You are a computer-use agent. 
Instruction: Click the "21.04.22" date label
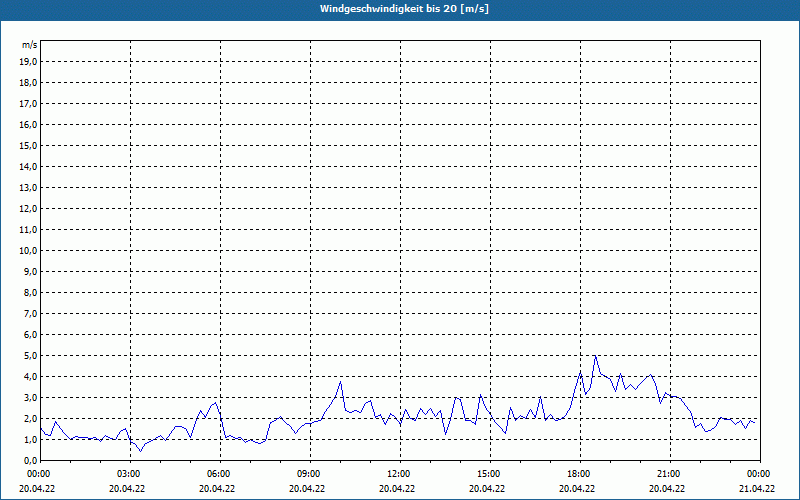coord(757,489)
